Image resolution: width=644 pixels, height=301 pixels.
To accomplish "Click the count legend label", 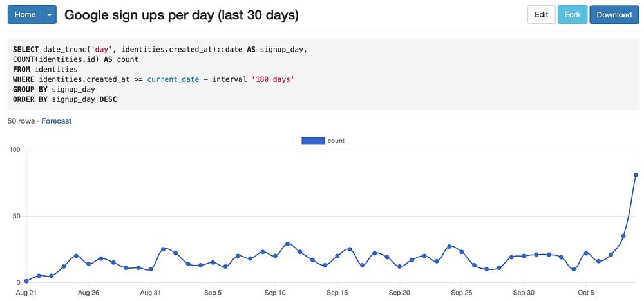I will [x=336, y=141].
